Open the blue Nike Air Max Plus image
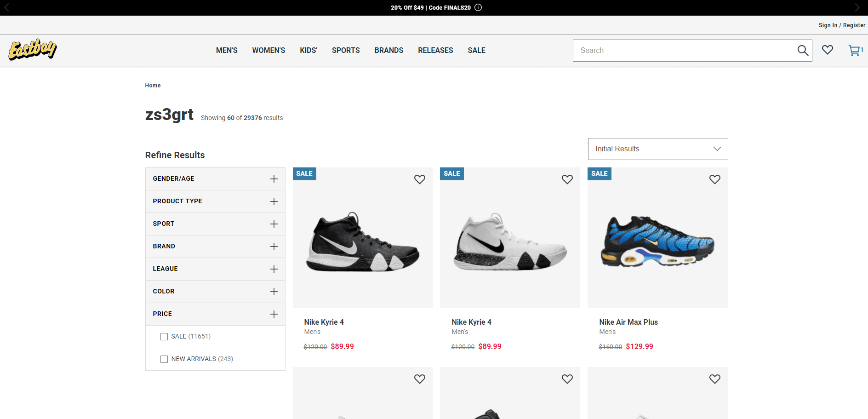Screen dimensions: 868x419 pos(657,238)
